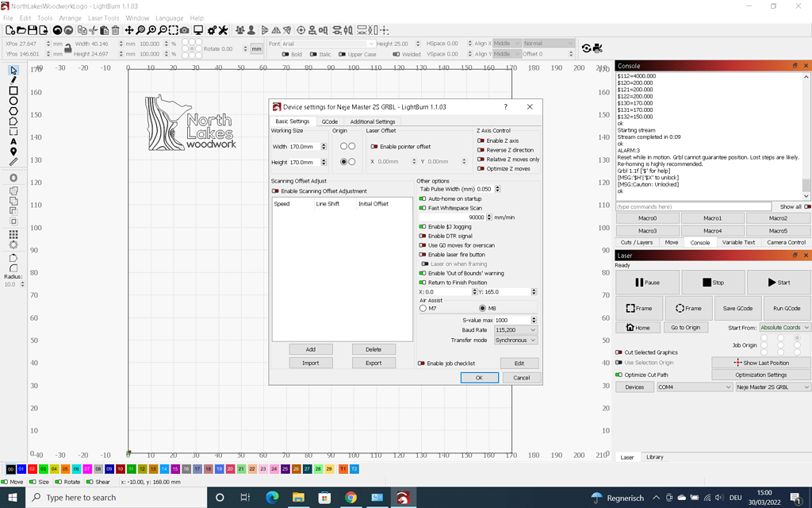Viewport: 812px width, 508px height.
Task: Click the Save floppy disk icon
Action: tap(32, 31)
